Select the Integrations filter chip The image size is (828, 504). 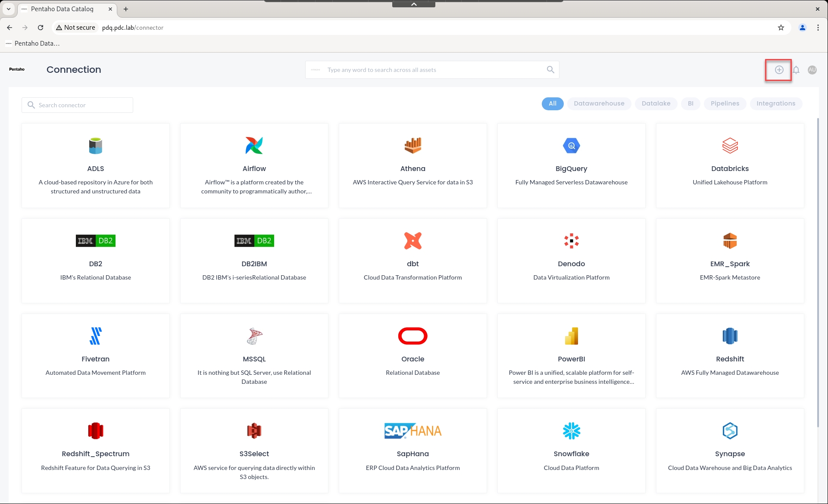pyautogui.click(x=775, y=103)
